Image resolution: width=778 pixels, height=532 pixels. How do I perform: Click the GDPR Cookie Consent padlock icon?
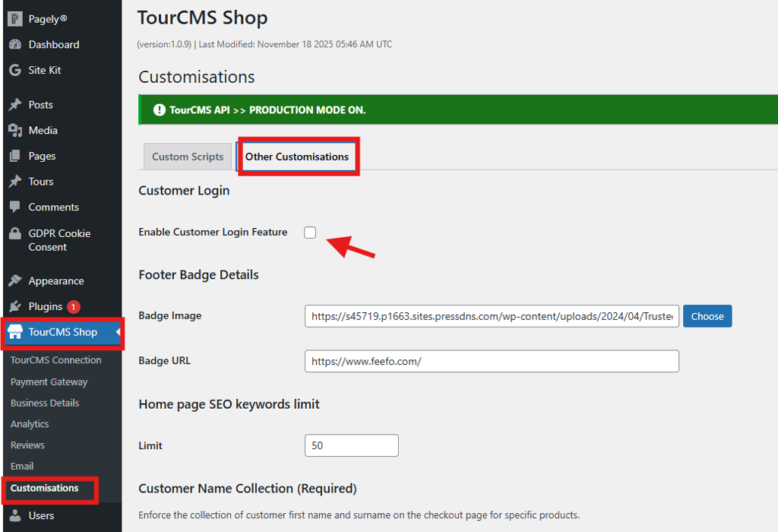(15, 233)
